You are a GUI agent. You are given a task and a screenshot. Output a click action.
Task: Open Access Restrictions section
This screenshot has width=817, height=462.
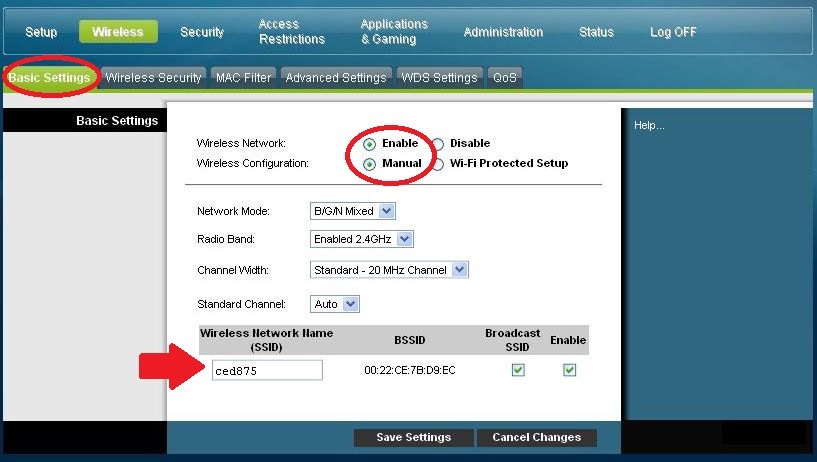pyautogui.click(x=292, y=31)
